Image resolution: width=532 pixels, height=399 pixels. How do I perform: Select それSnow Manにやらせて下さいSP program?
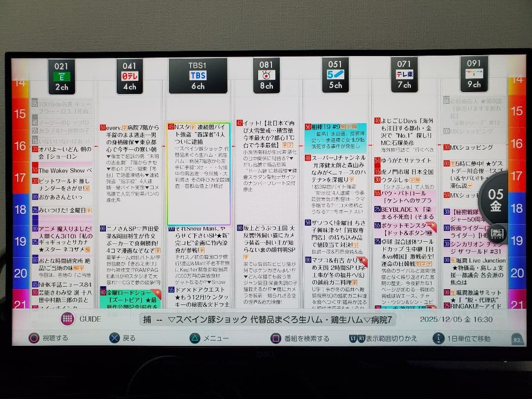point(199,256)
